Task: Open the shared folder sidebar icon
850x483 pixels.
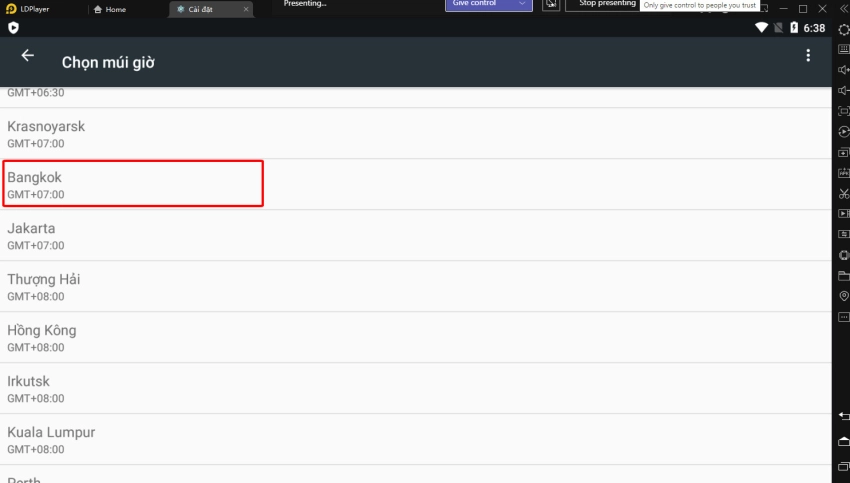Action: coord(843,276)
